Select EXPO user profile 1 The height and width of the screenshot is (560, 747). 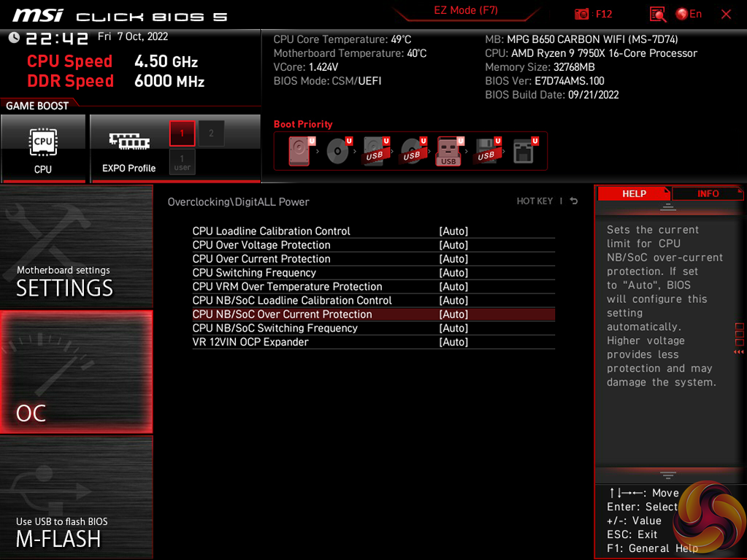coord(182,162)
